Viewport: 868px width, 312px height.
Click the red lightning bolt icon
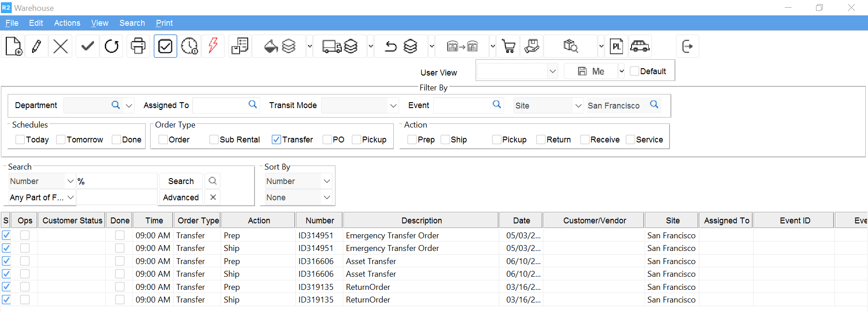click(213, 46)
